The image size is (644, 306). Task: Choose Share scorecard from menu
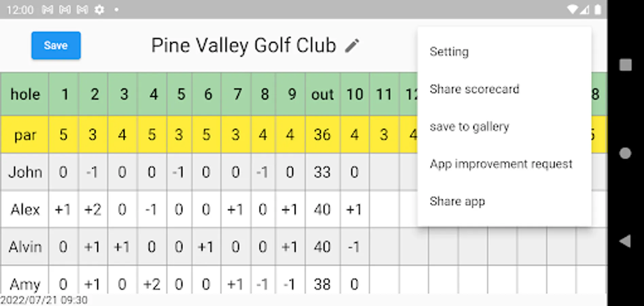tap(474, 89)
